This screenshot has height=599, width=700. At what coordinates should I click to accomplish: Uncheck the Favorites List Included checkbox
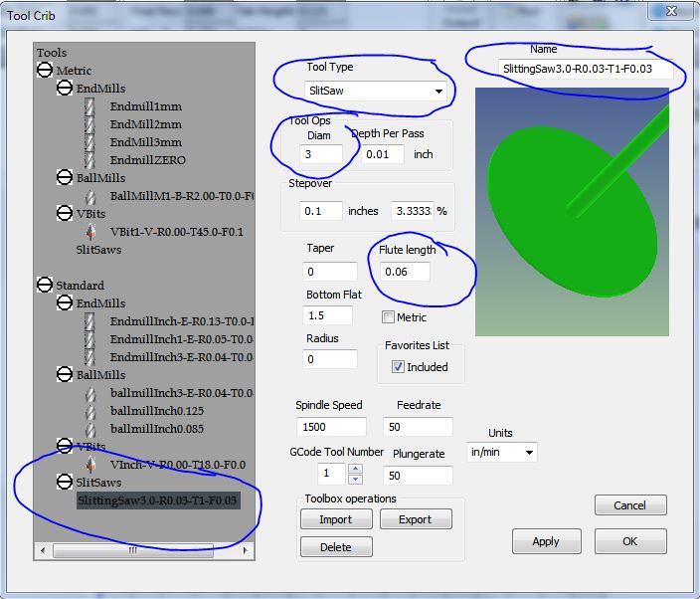[398, 367]
